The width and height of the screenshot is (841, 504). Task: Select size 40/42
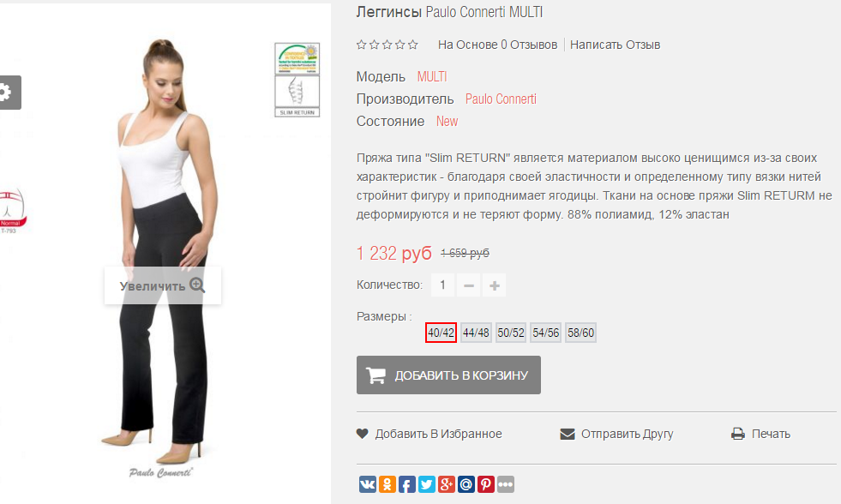441,333
